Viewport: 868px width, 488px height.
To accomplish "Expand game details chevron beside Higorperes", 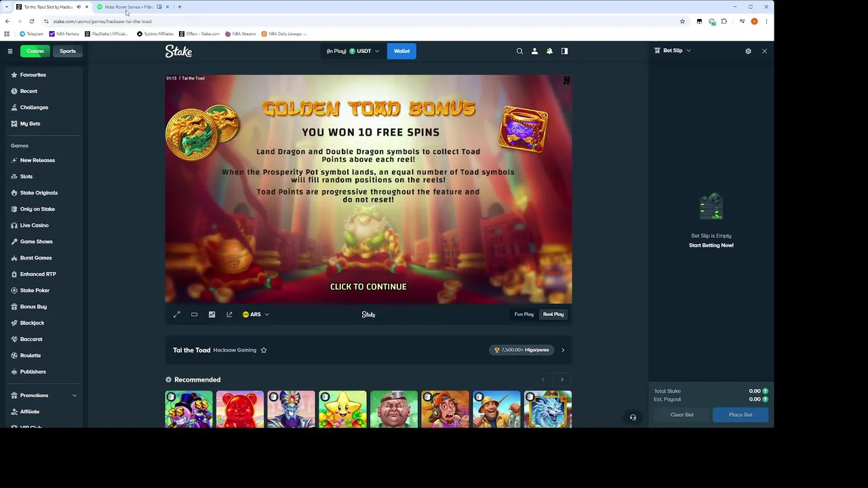I will pos(563,350).
